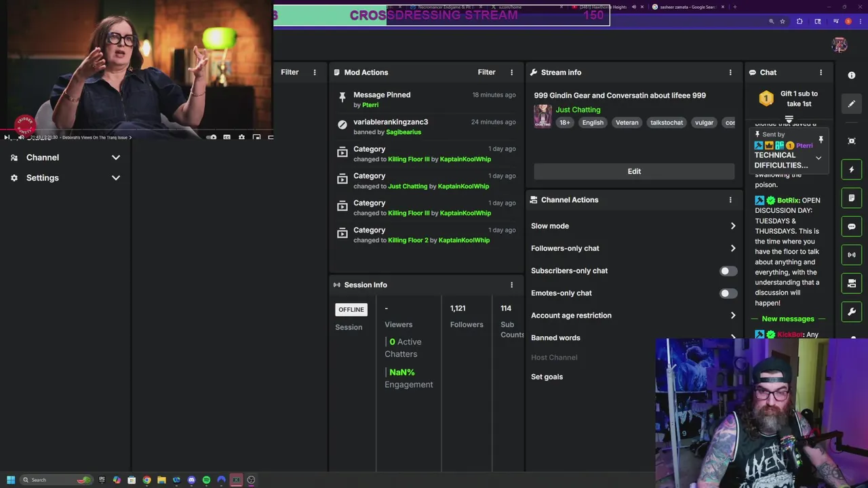Viewport: 868px width, 488px height.
Task: Toggle Subscribers-only chat switch
Action: 727,271
